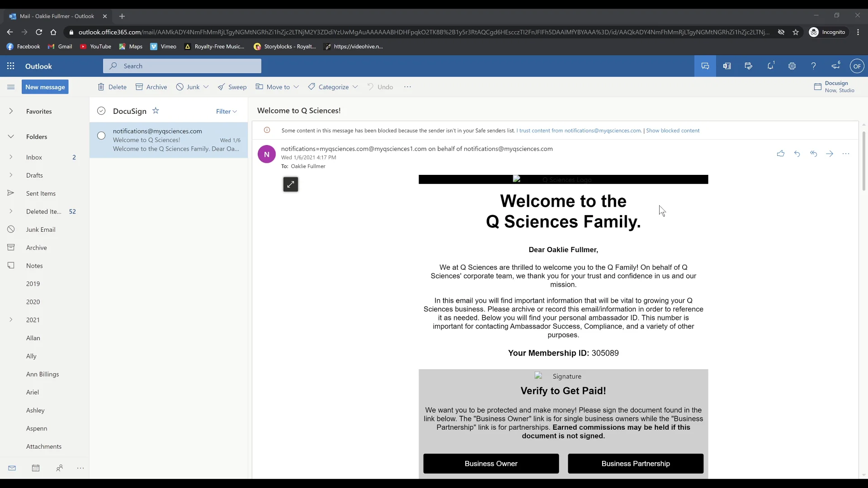Open the Word icon in Outlook header
This screenshot has height=488, width=868.
click(727, 66)
